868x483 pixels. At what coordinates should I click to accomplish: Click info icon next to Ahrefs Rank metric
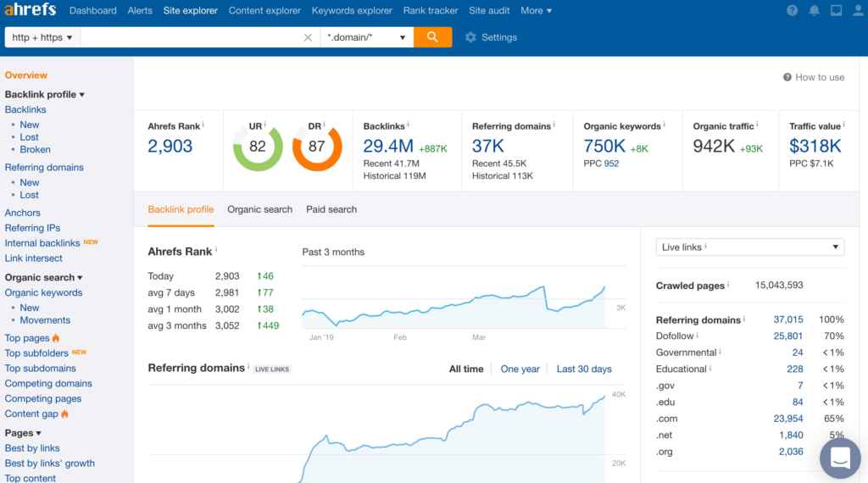(x=203, y=124)
